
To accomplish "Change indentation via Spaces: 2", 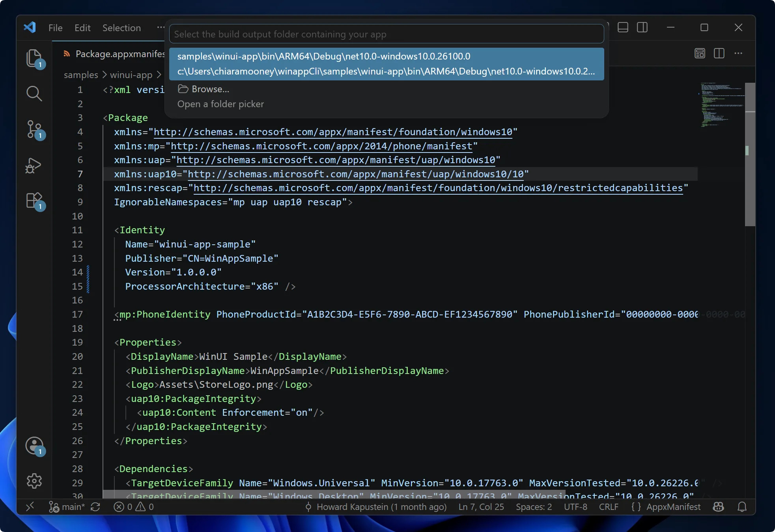I will (x=534, y=507).
